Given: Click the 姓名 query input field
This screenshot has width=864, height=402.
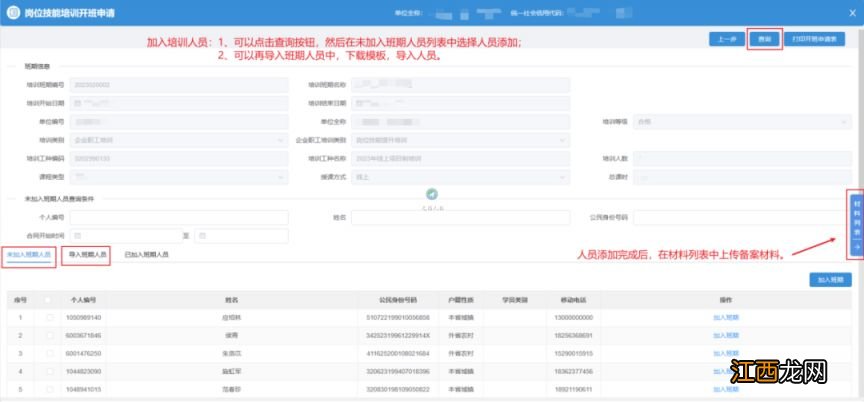Looking at the screenshot, I should coord(461,218).
